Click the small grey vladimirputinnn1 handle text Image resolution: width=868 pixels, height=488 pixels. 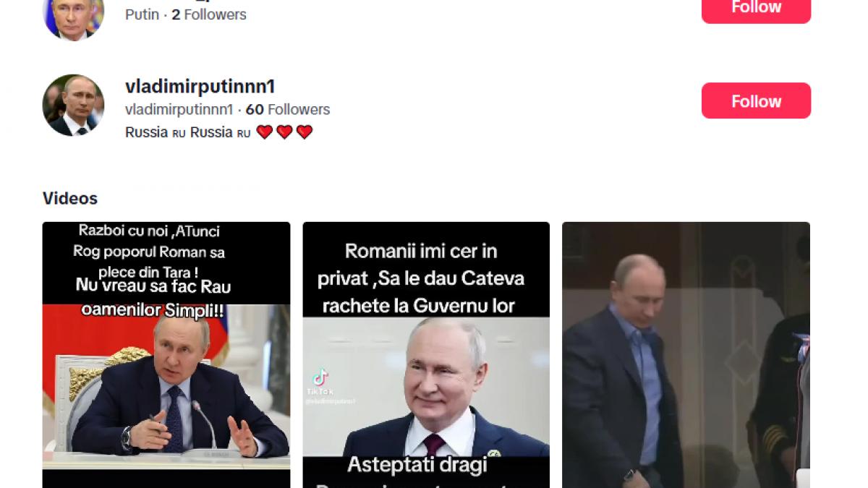[179, 109]
